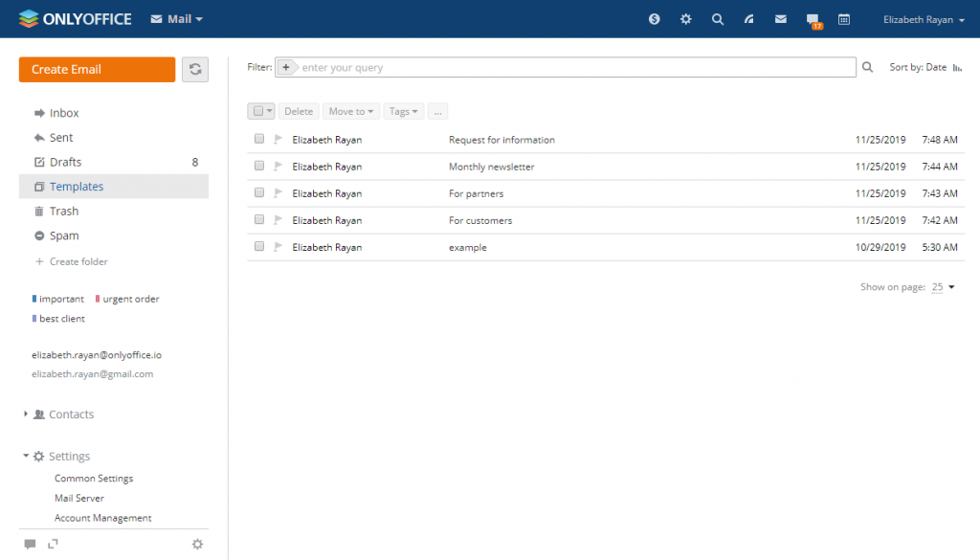The width and height of the screenshot is (980, 560).
Task: Open Common Settings
Action: point(94,478)
